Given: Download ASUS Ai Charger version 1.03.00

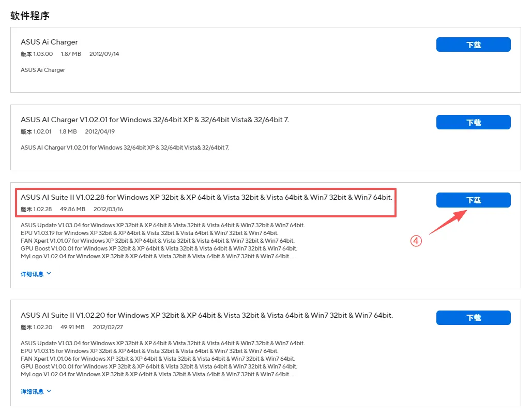Looking at the screenshot, I should tap(473, 45).
